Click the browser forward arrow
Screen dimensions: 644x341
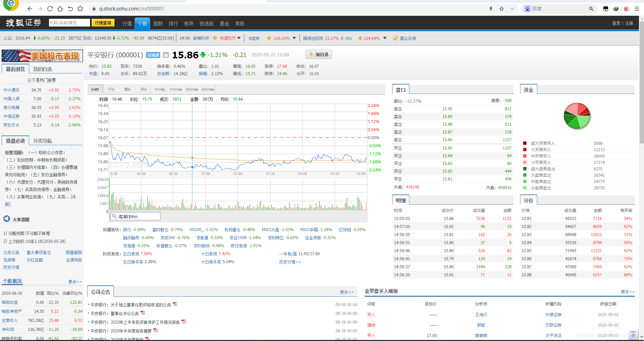40,9
